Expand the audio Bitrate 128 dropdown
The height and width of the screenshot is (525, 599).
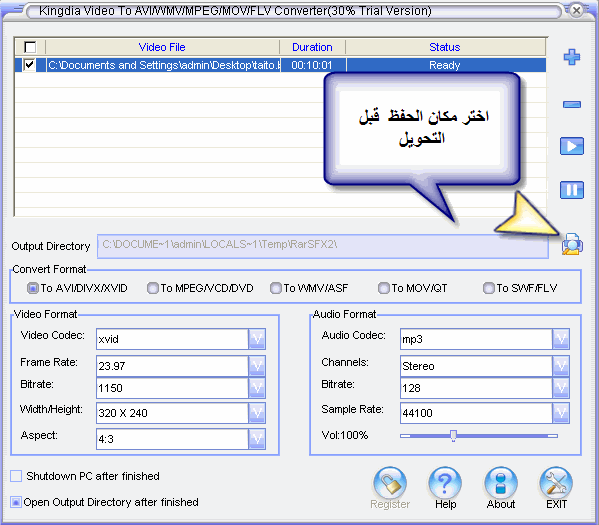click(561, 388)
